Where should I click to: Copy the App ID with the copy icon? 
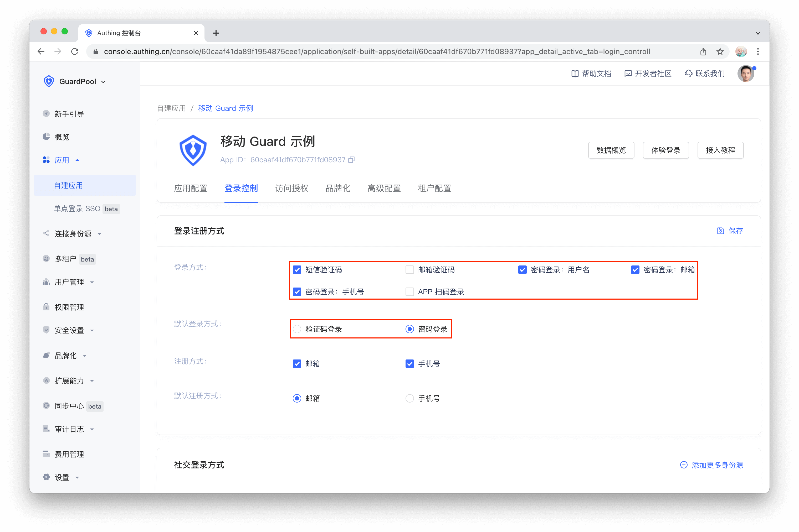click(351, 159)
